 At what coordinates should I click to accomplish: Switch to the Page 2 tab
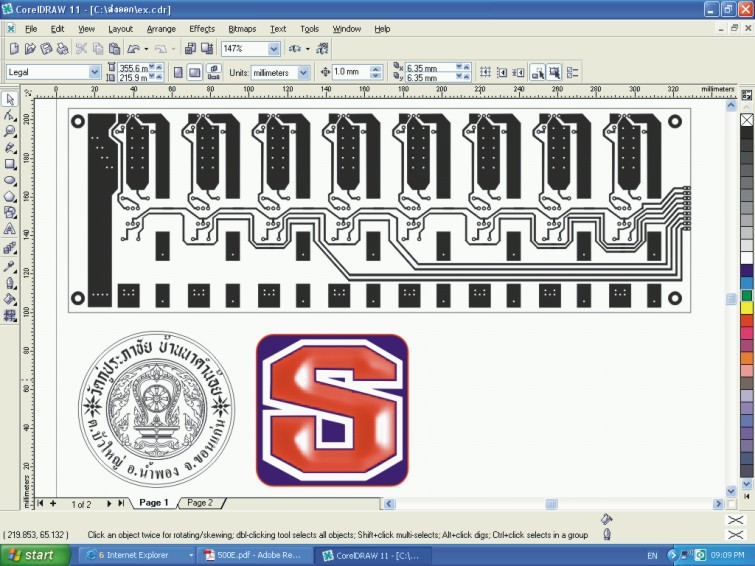pos(200,502)
